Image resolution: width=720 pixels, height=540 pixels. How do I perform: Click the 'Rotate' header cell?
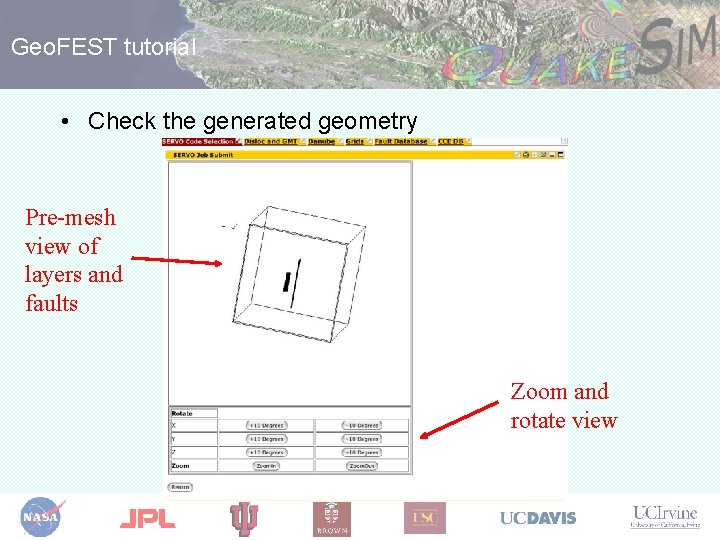(193, 413)
